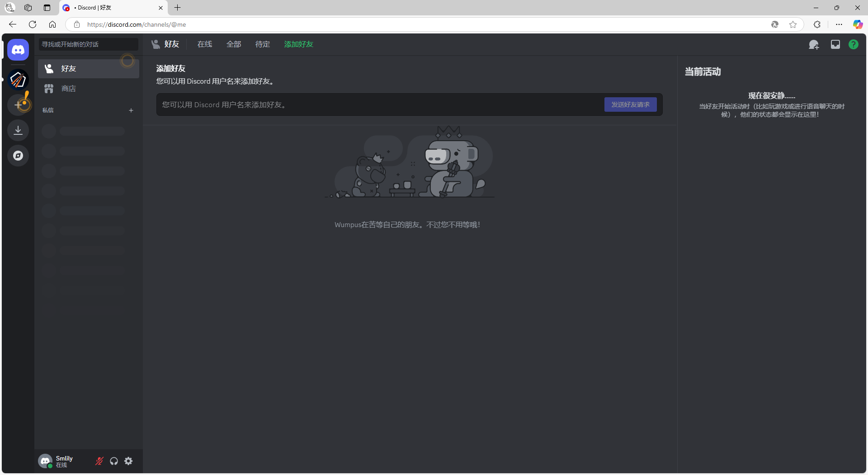The image size is (868, 475).
Task: Open the server with striped logo
Action: 18,80
